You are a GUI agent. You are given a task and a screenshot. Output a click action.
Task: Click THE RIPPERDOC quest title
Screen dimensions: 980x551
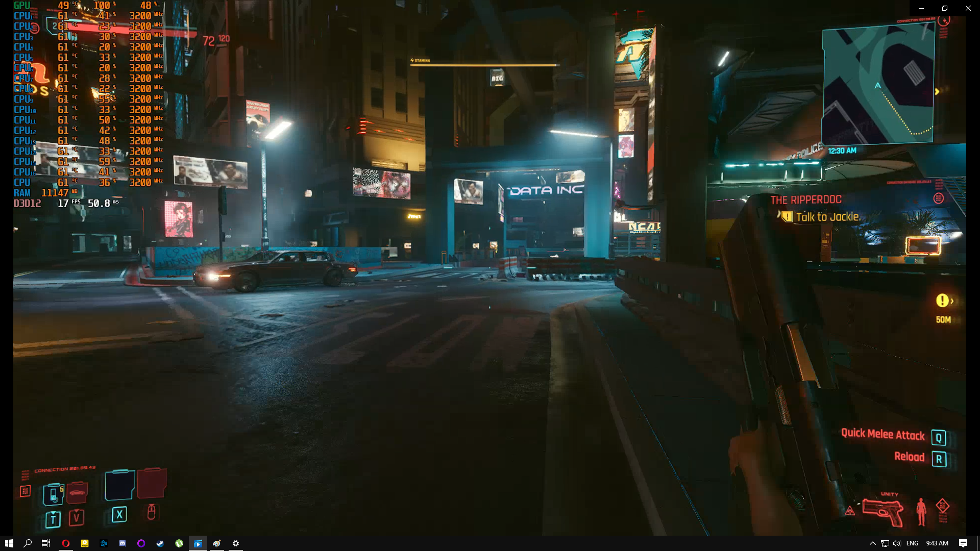(x=806, y=200)
